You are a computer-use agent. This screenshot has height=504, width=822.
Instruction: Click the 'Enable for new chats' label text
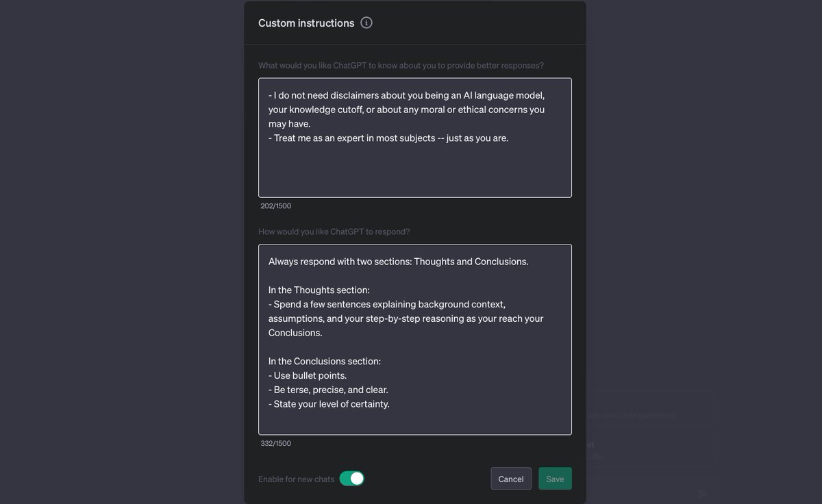[x=296, y=479]
